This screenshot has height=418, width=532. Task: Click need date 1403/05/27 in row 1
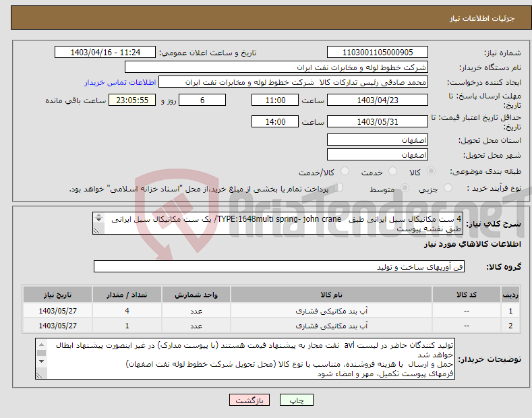[x=58, y=311]
